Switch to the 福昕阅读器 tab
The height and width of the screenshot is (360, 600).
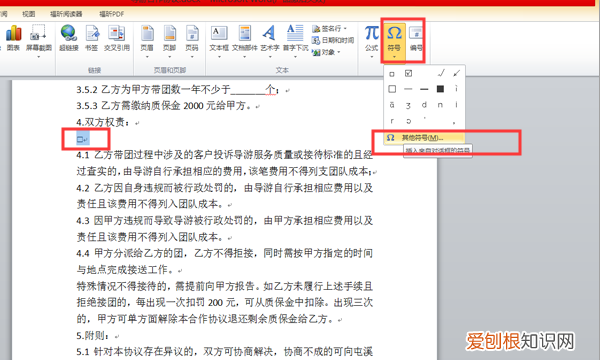pos(66,14)
